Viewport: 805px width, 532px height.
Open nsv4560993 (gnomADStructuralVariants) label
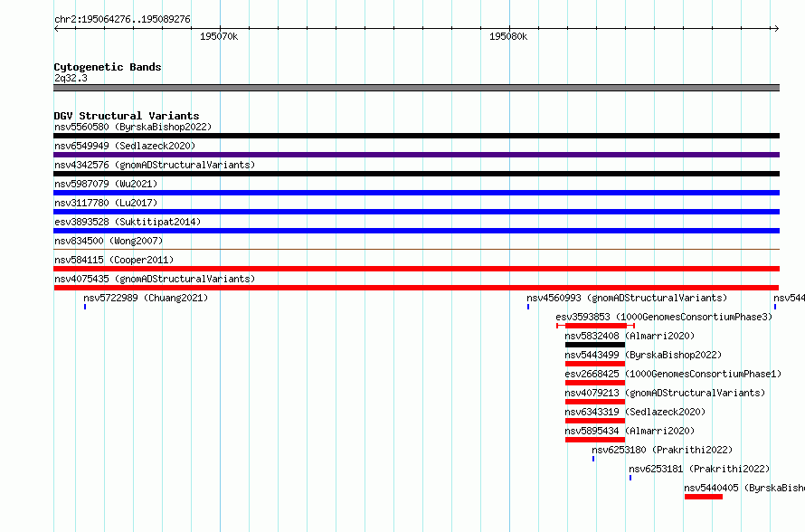(x=627, y=298)
